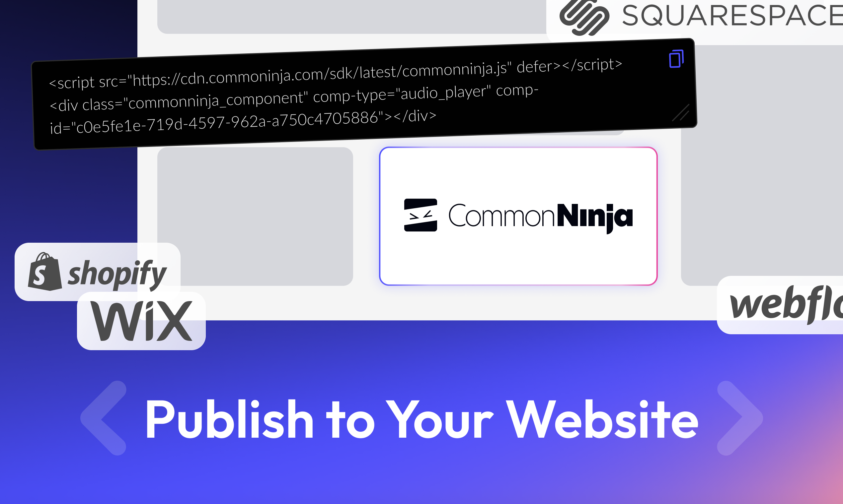Click the Shopify wordmark text
The height and width of the screenshot is (504, 843).
pos(117,274)
